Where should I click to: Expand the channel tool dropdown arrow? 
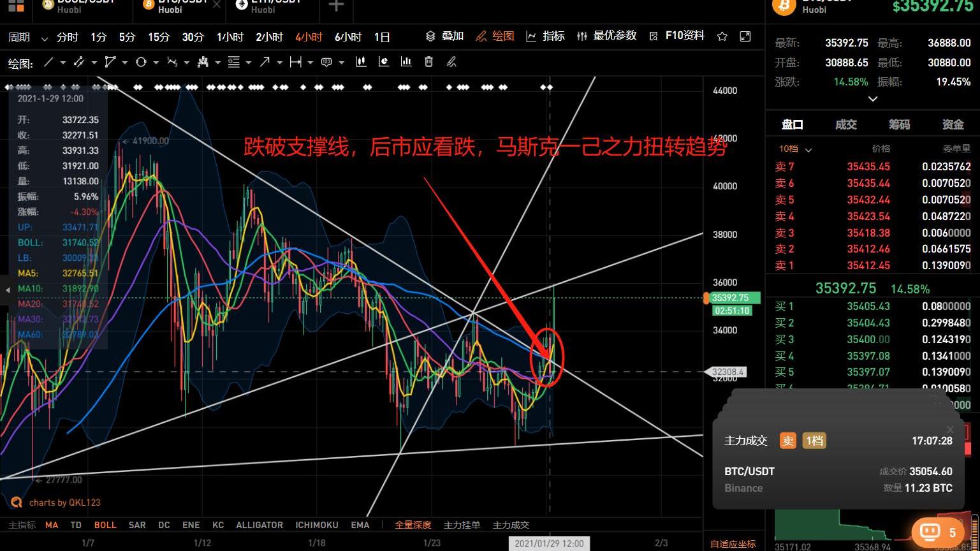click(x=94, y=62)
